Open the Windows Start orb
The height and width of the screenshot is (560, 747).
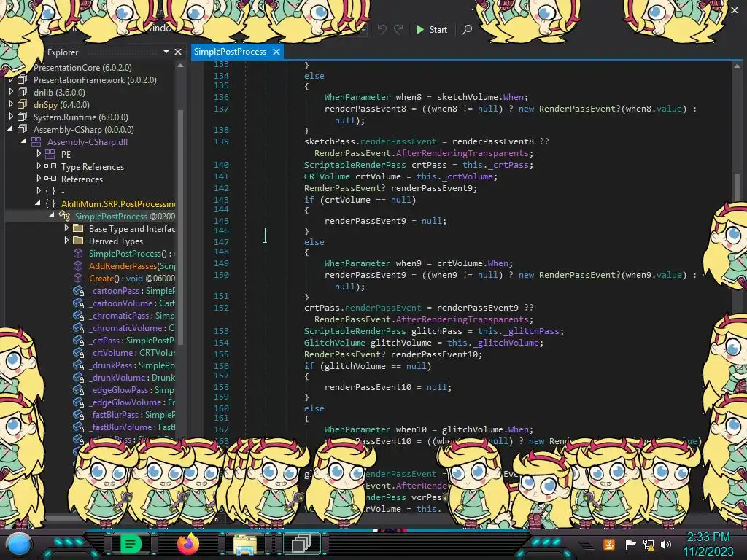coord(19,544)
